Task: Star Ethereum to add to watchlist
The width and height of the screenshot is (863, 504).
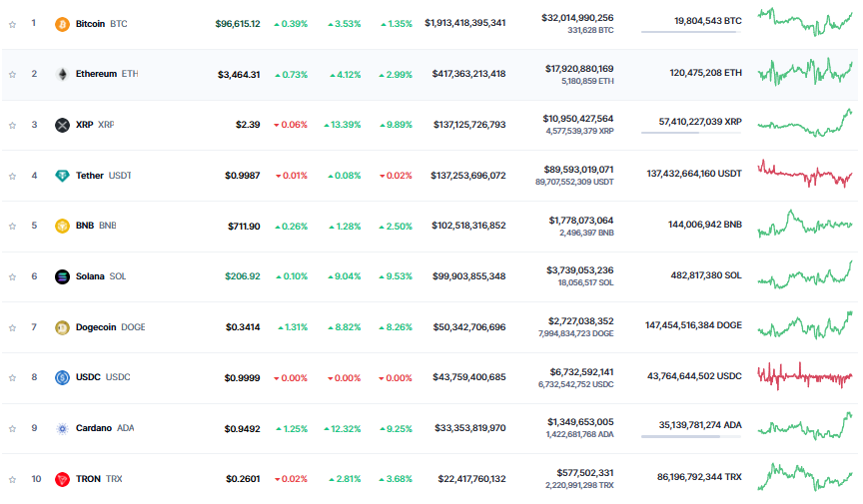Action: coord(12,74)
